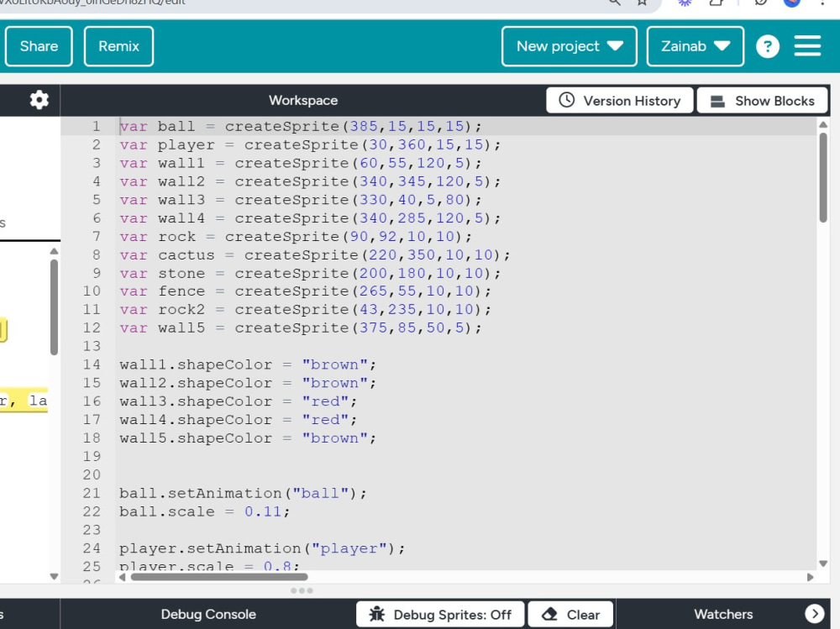Click the Remix button
This screenshot has width=840, height=629.
point(119,46)
